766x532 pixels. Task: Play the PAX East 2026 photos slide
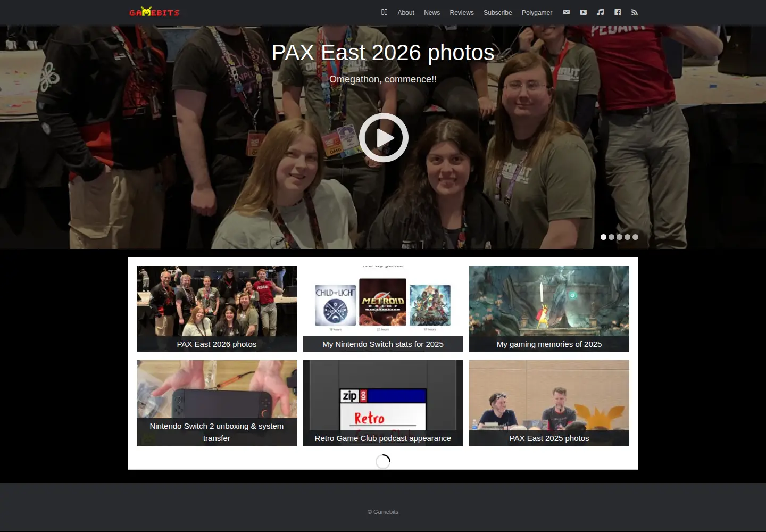tap(384, 137)
